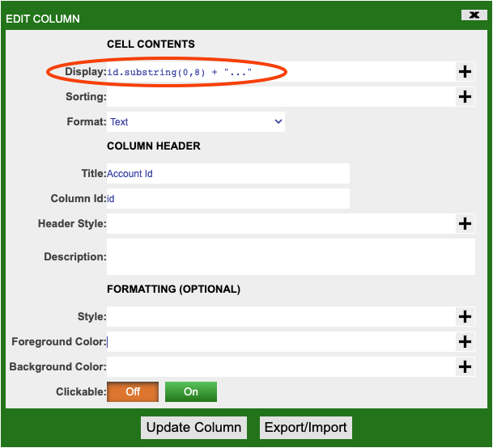Set Clickable to Off
This screenshot has height=448, width=493.
133,392
